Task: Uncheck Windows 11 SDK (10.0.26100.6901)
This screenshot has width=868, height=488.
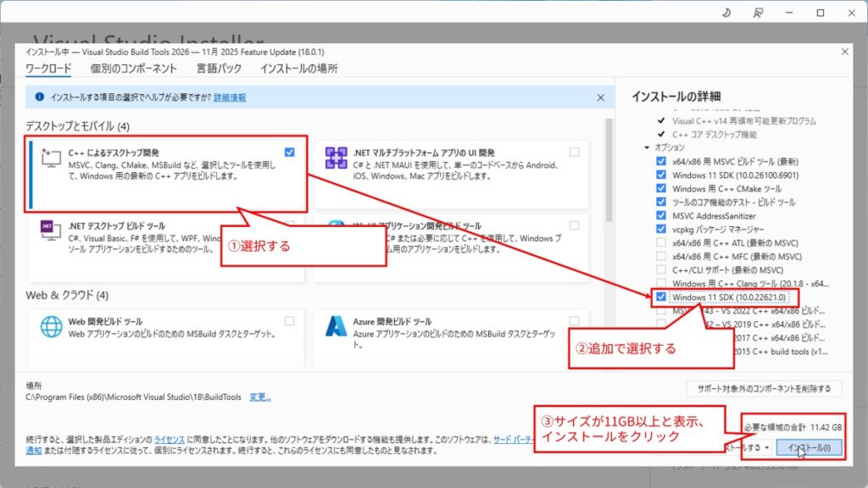Action: [660, 176]
